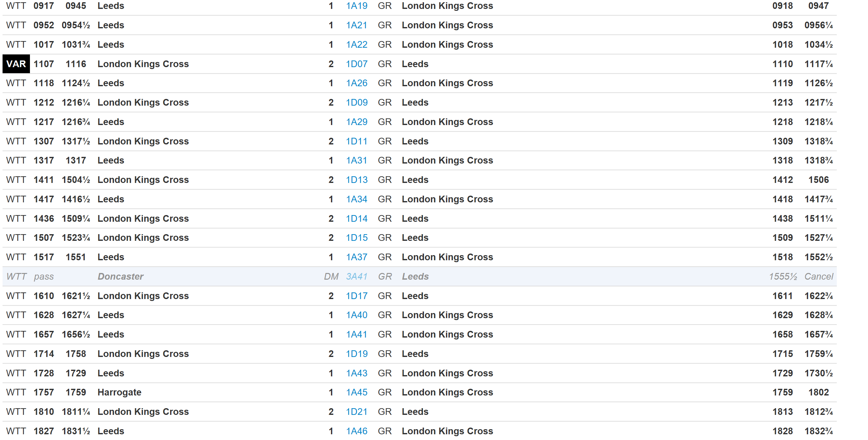Click the VAR badge on 1107 row
The width and height of the screenshot is (868, 440).
pos(16,64)
